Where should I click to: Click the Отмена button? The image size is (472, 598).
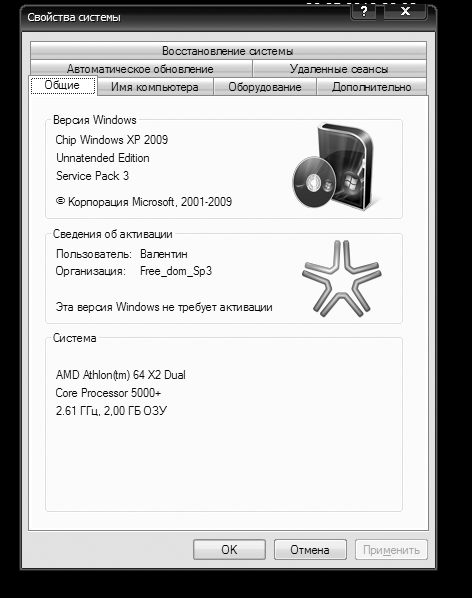click(x=310, y=550)
